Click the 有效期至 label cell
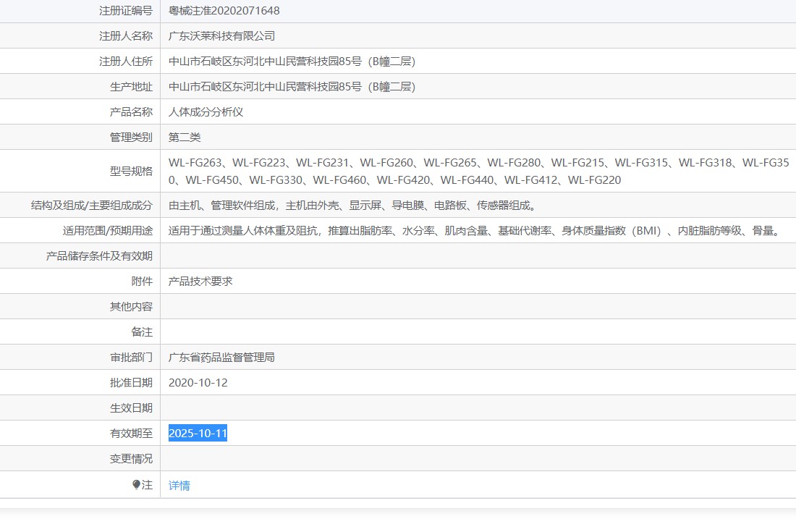Screen dimensions: 796x532 point(131,434)
